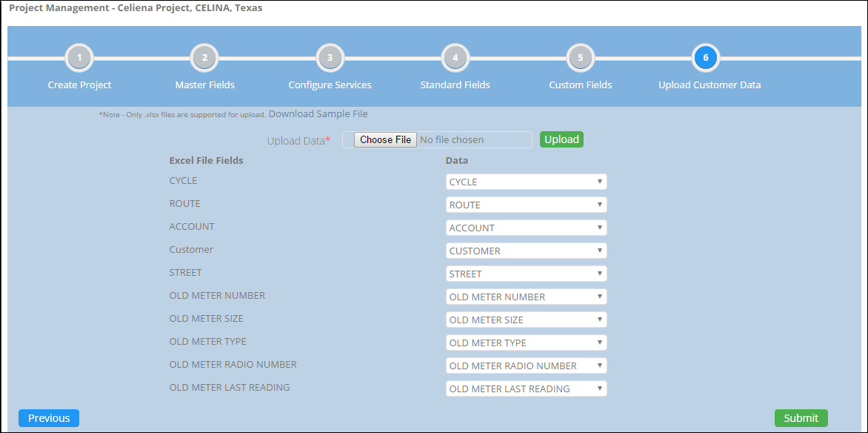Click the Choose File button
Image resolution: width=868 pixels, height=433 pixels.
click(x=385, y=139)
